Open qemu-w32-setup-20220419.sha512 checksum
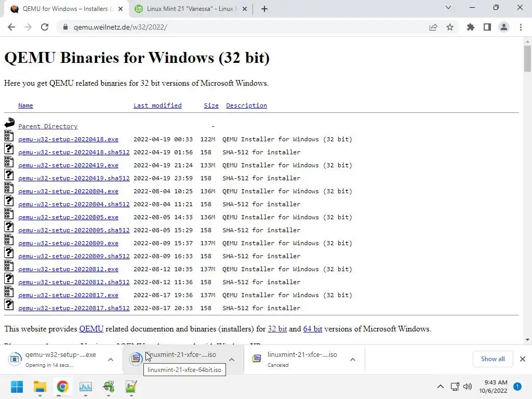The height and width of the screenshot is (399, 532). pyautogui.click(x=74, y=178)
